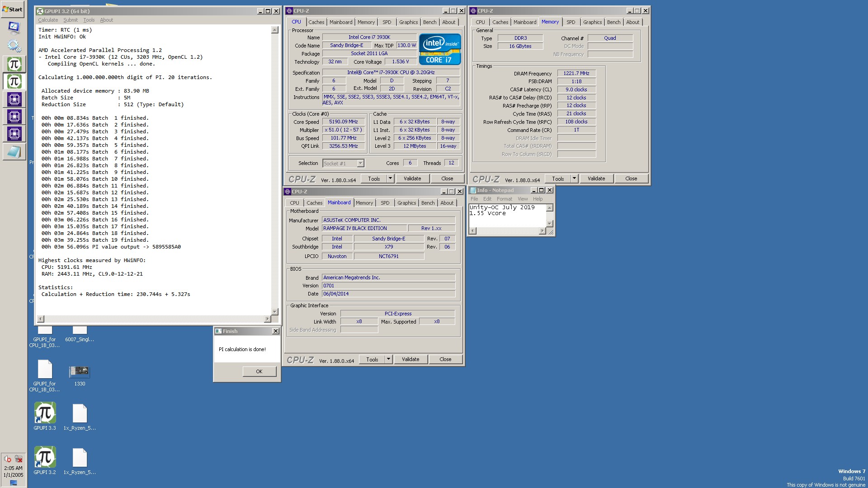Viewport: 868px width, 488px height.
Task: Open Tools dropdown arrow in CPU-Z Memory window
Action: click(x=574, y=178)
